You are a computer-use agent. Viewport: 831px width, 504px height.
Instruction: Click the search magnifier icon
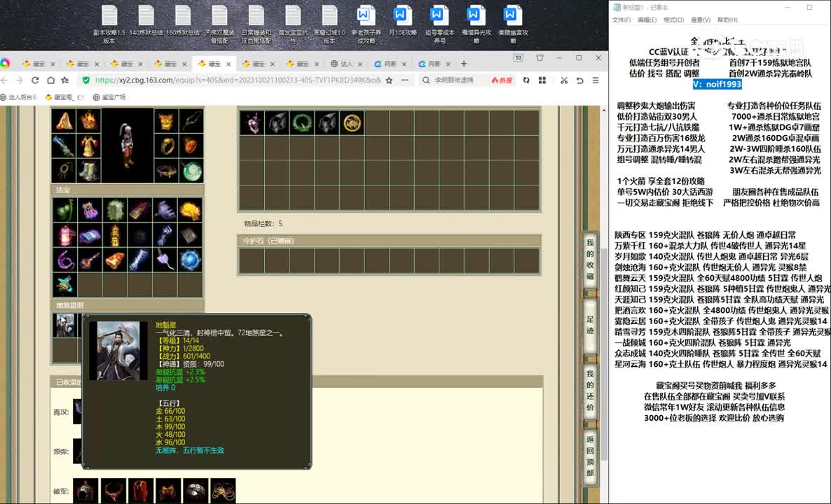coord(426,80)
